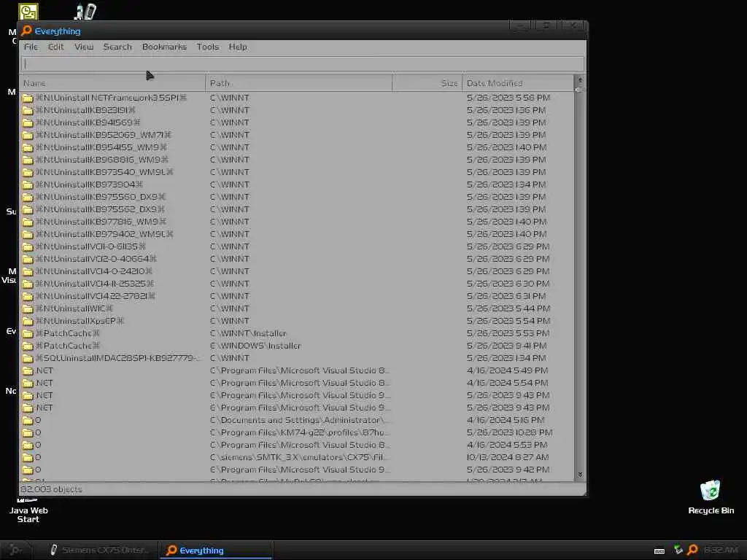Viewport: 747px width, 560px height.
Task: Sort results by Path column header
Action: [298, 83]
